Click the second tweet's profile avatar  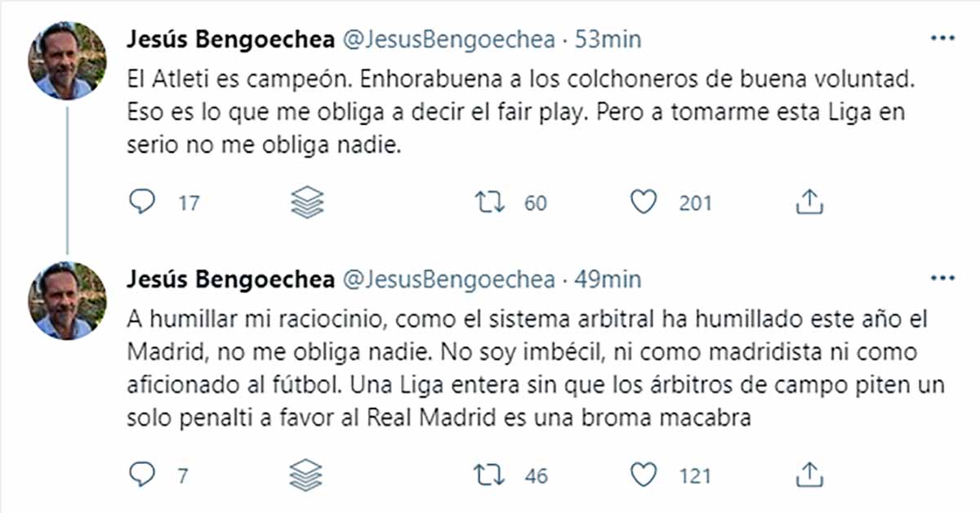67,301
